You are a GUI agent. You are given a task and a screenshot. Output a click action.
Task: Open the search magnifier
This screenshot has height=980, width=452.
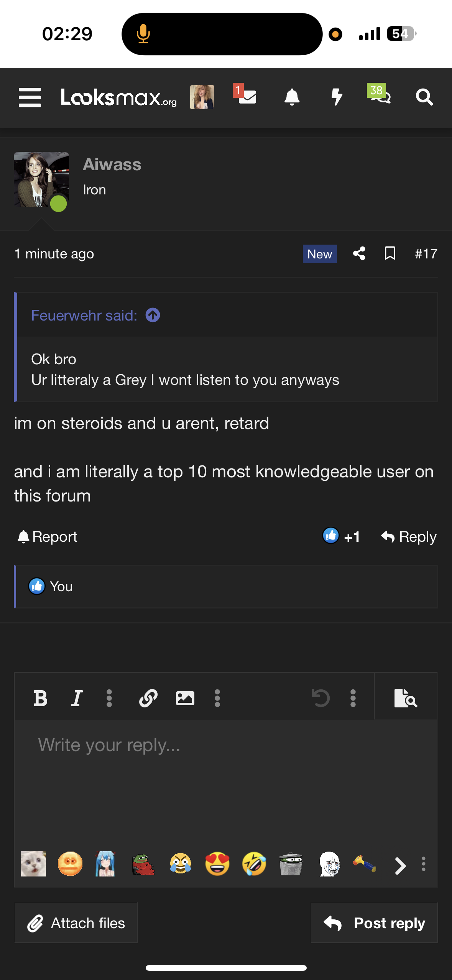(x=424, y=97)
